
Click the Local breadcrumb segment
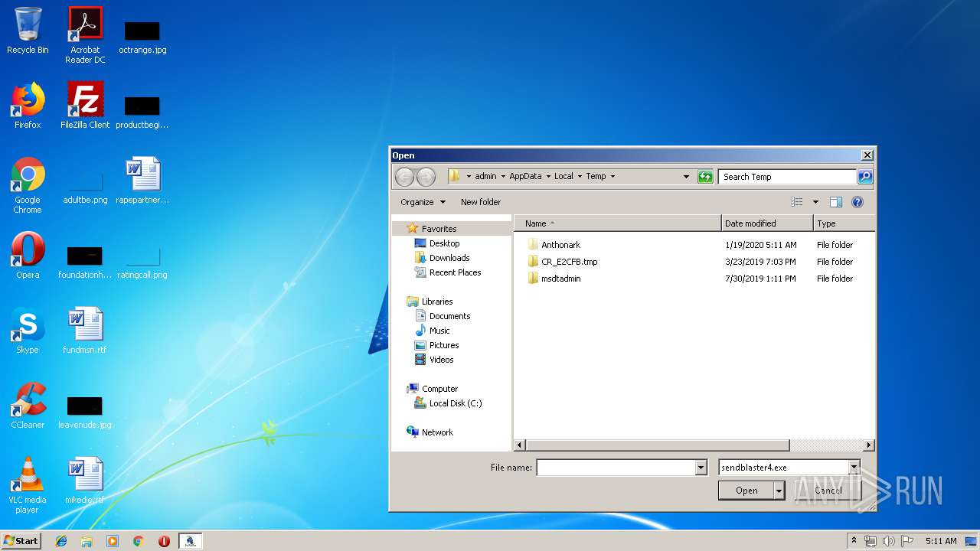(x=563, y=176)
